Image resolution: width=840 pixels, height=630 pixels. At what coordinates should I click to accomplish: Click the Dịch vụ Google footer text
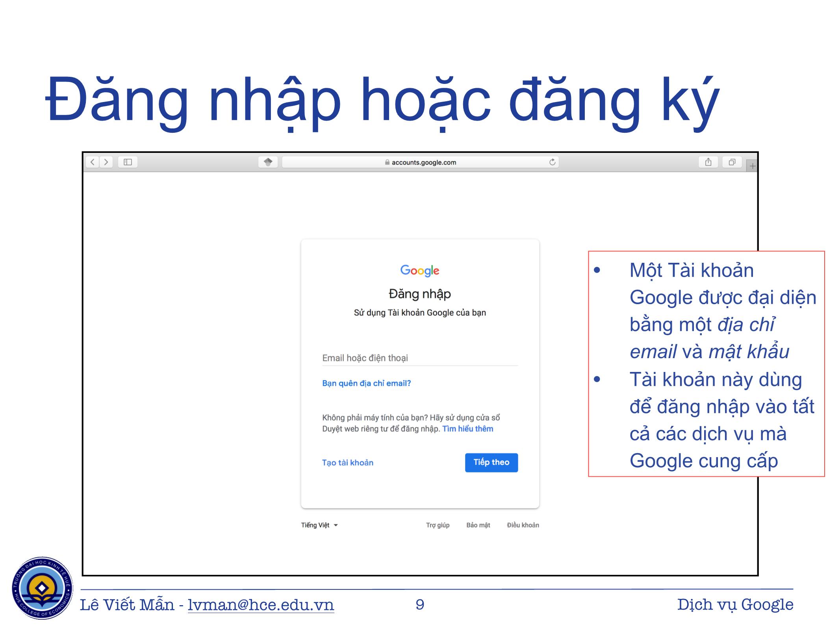[x=735, y=604]
